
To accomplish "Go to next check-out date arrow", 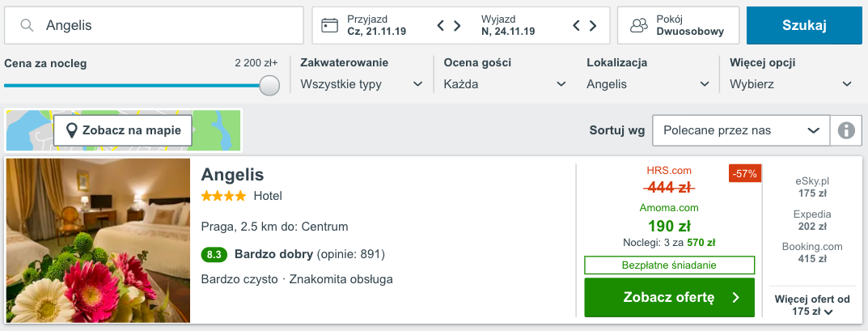I will pos(594,25).
